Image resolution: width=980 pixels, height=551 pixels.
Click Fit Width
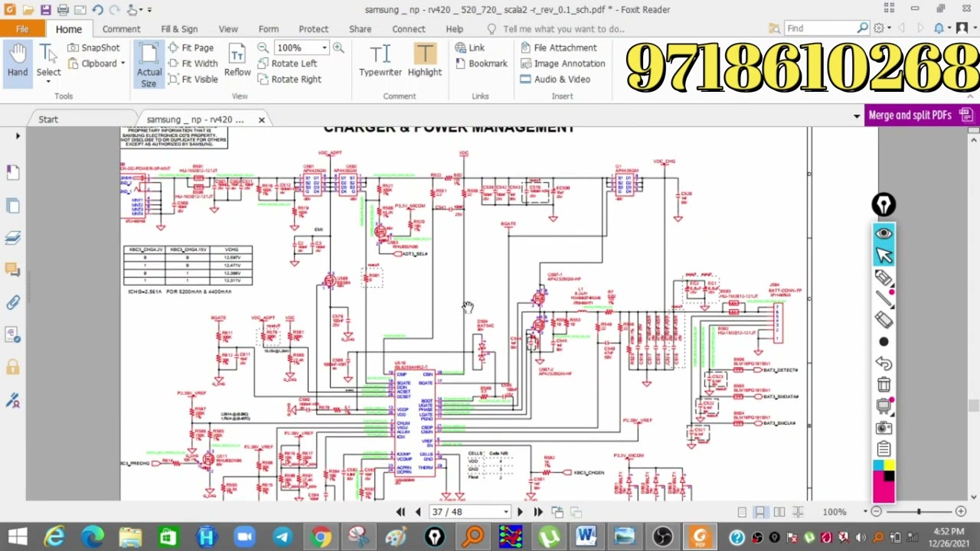tap(193, 64)
